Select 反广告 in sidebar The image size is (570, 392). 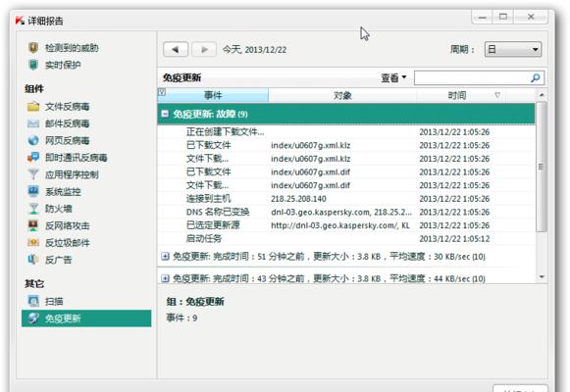coord(59,260)
